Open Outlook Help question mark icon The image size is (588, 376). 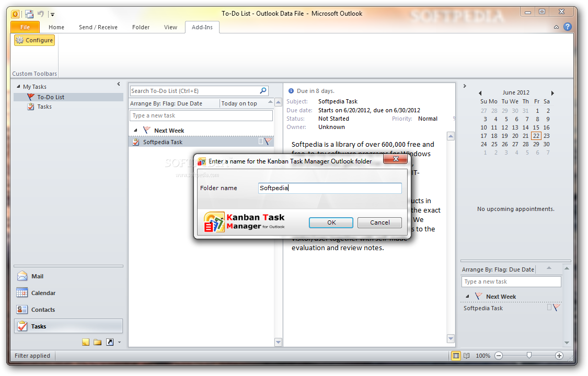[568, 27]
